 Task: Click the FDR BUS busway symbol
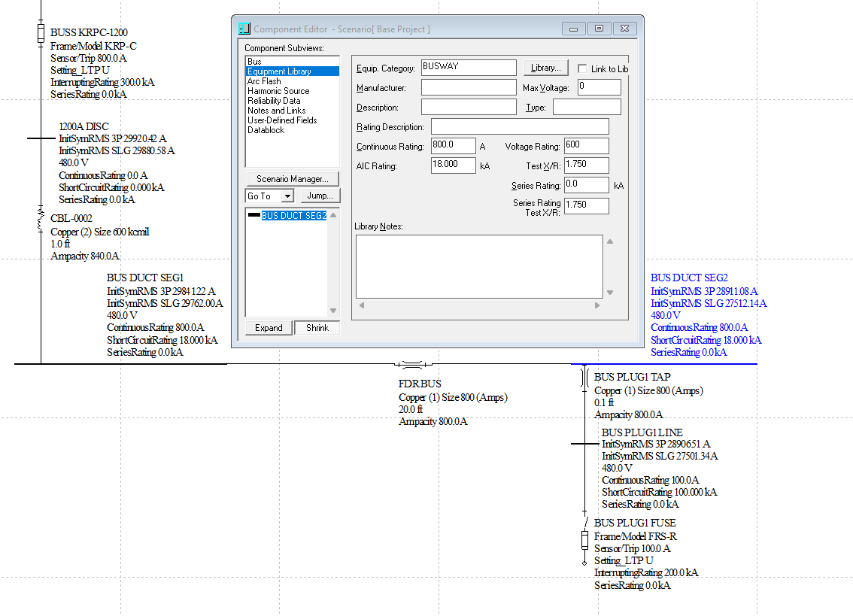pyautogui.click(x=411, y=365)
